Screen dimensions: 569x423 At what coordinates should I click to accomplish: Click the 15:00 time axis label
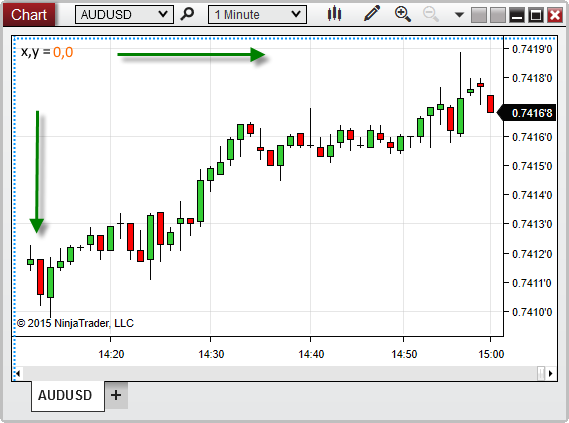[x=491, y=354]
